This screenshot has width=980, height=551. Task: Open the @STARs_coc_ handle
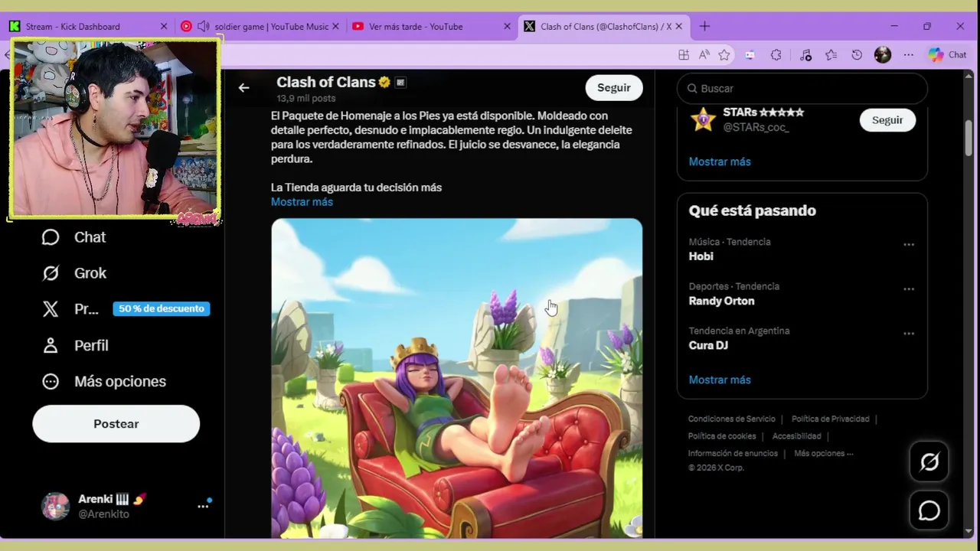click(x=756, y=127)
